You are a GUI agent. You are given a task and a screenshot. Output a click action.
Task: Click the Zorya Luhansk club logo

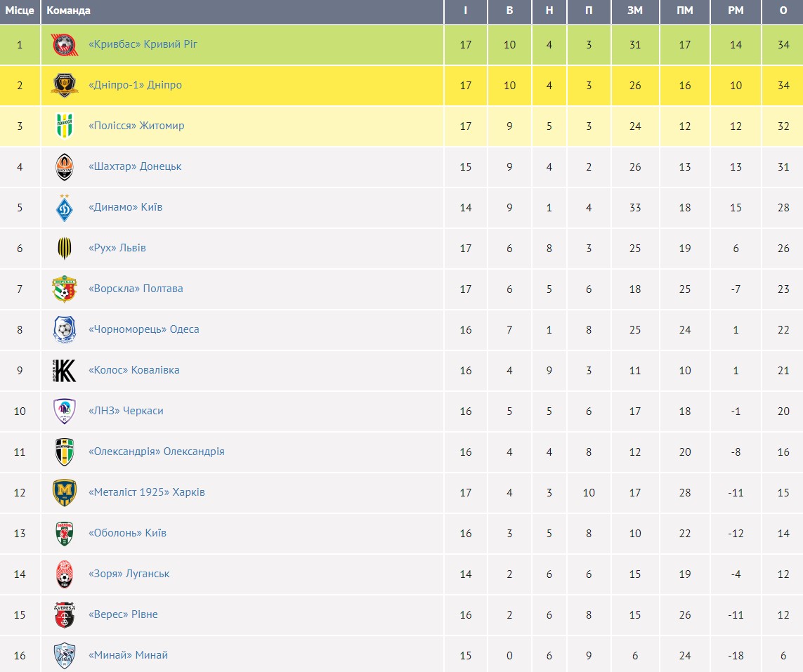point(65,574)
